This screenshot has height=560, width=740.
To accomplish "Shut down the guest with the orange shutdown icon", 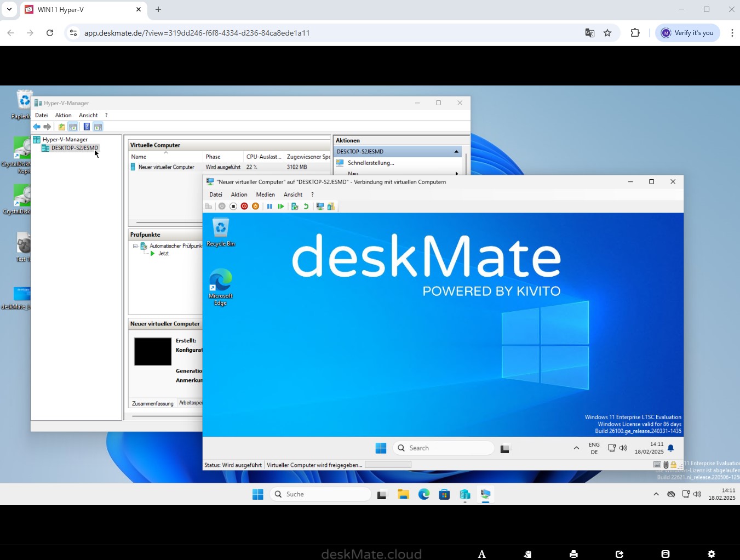I will [x=255, y=207].
